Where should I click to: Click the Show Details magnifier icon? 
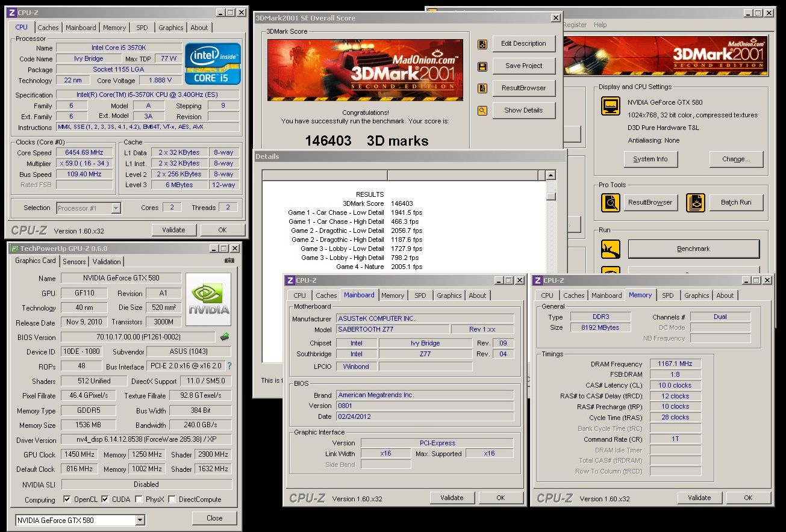coord(482,111)
